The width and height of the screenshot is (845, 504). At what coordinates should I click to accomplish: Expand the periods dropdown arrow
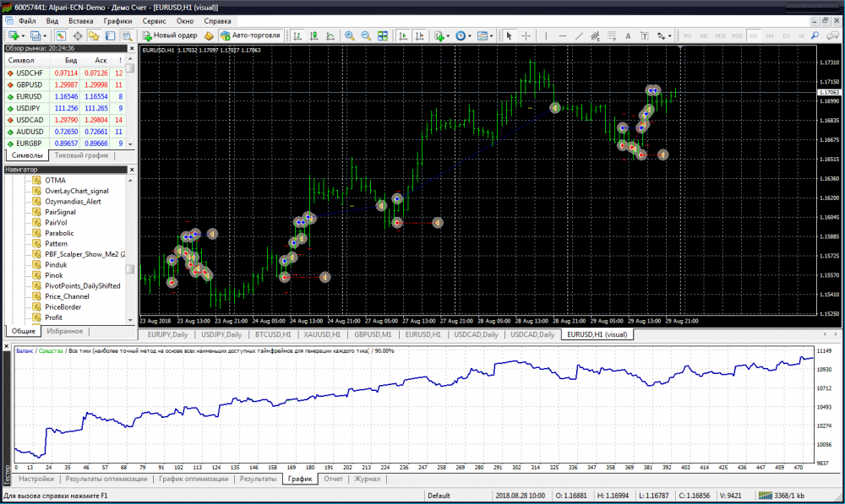pyautogui.click(x=469, y=36)
